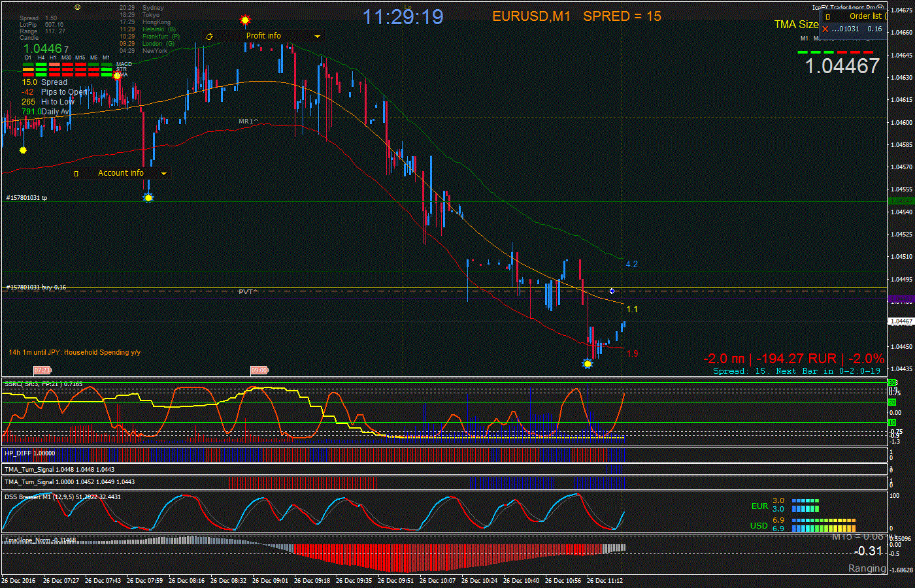Click the DSS Bressert M1 indicator label
The image size is (915, 588).
point(63,497)
